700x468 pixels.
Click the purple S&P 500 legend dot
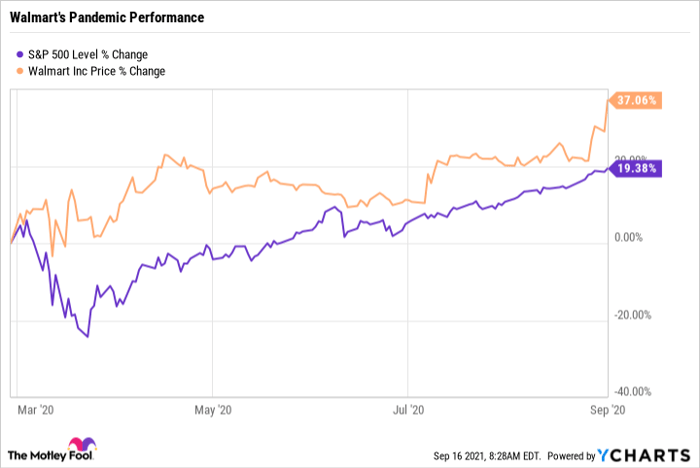(22, 54)
